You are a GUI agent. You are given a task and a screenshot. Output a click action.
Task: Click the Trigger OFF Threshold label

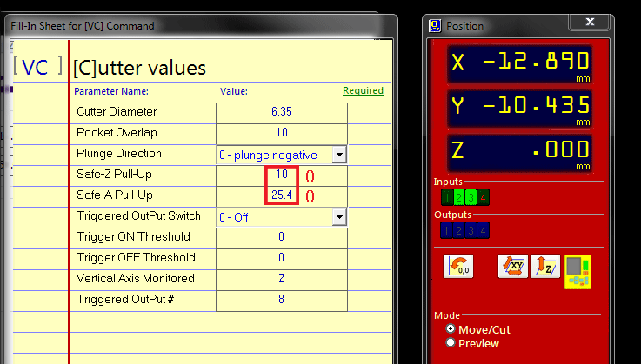[x=136, y=258]
